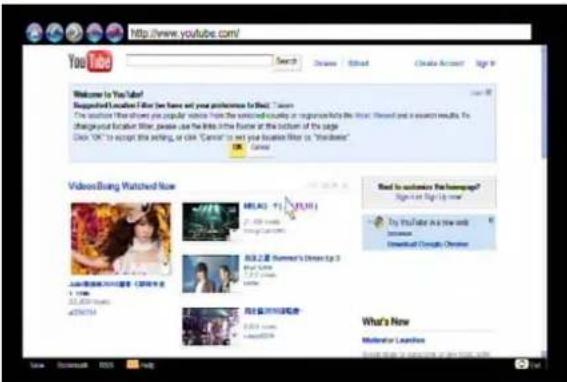Click the second round back-arrow button
The height and width of the screenshot is (382, 567).
click(x=55, y=33)
